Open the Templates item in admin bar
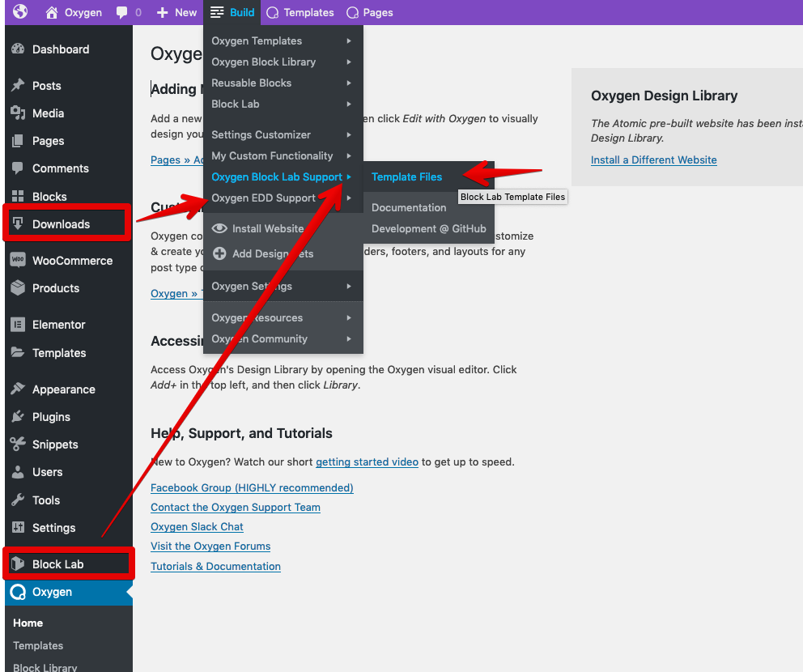Image resolution: width=803 pixels, height=672 pixels. click(300, 12)
